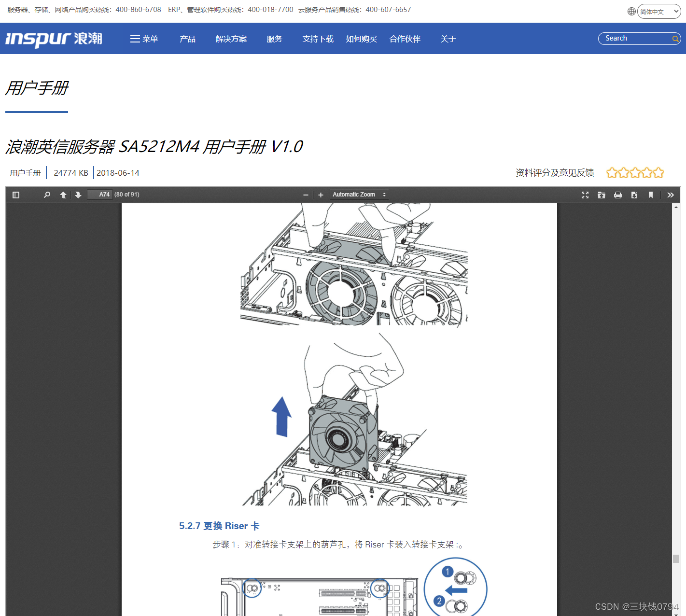Open the 简体中文 language selector
Screen dimensions: 686x616
click(659, 12)
